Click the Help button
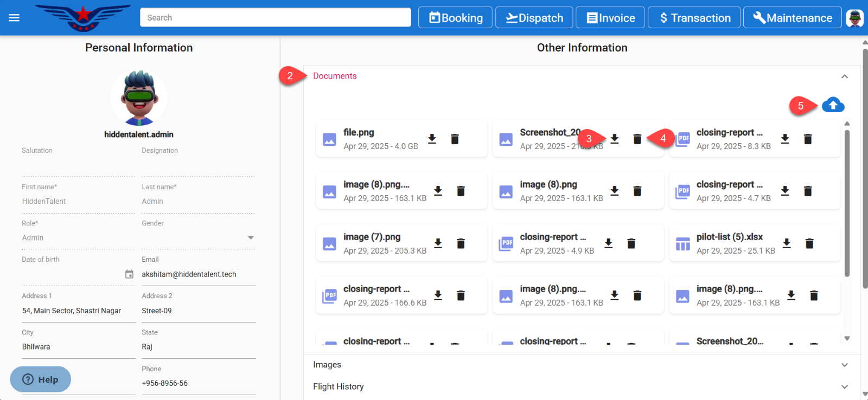This screenshot has height=400, width=868. coord(41,379)
